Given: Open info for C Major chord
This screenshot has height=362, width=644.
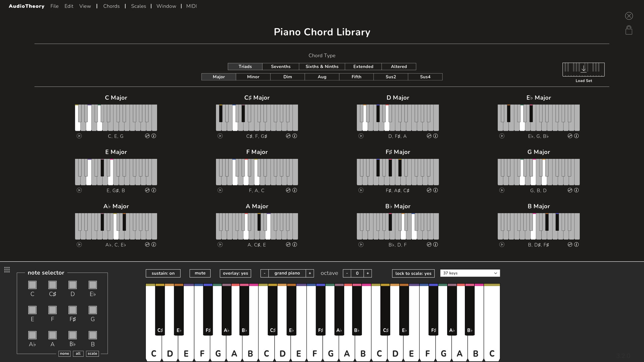Looking at the screenshot, I should [x=154, y=136].
